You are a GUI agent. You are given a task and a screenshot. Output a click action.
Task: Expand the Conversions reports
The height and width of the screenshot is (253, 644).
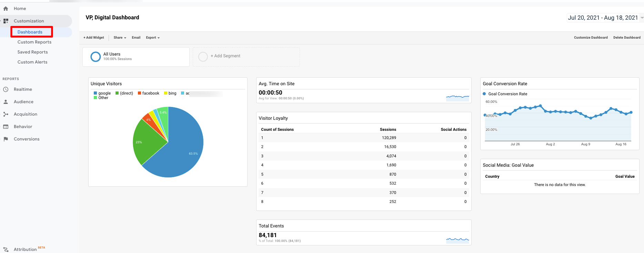point(27,139)
